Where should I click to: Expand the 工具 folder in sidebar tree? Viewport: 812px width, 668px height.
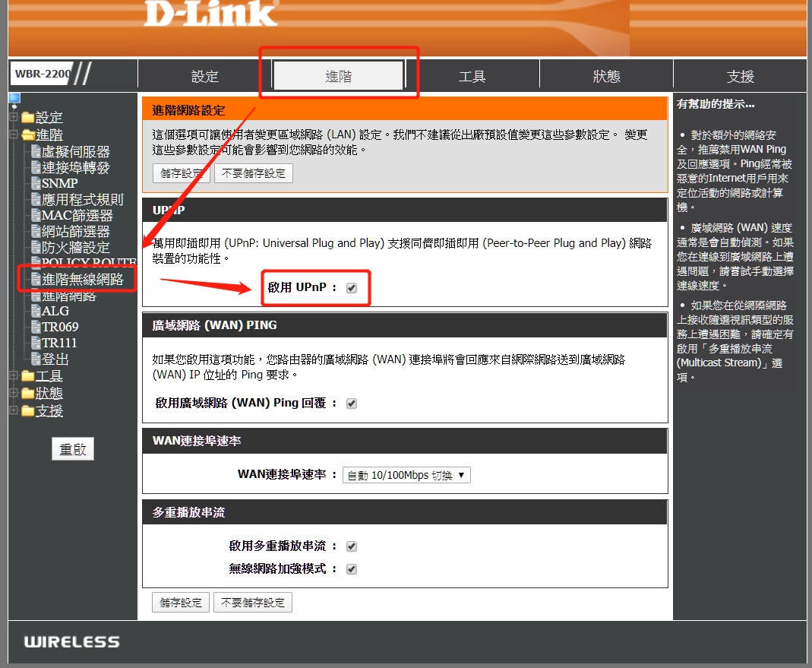14,376
